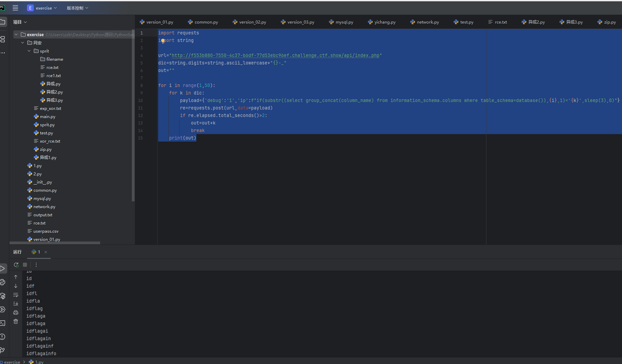Open __init__.py in the project tree
622x364 pixels.
pos(40,182)
